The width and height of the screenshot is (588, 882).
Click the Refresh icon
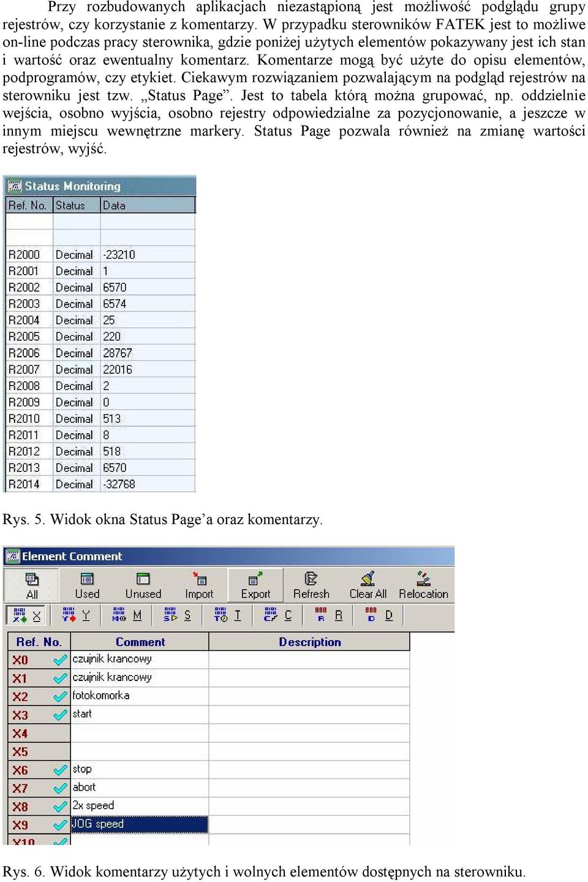point(311,585)
